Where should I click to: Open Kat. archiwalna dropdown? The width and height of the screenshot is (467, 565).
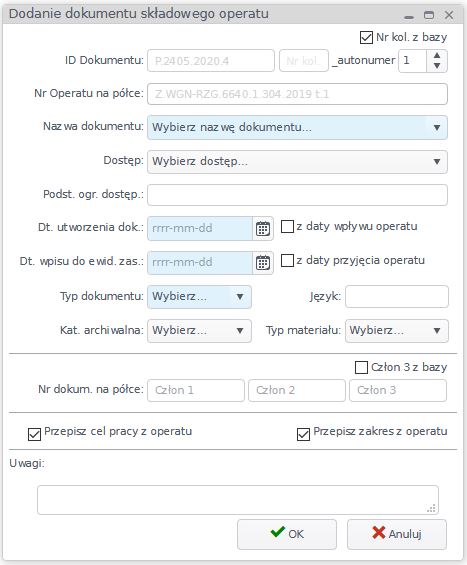click(199, 331)
